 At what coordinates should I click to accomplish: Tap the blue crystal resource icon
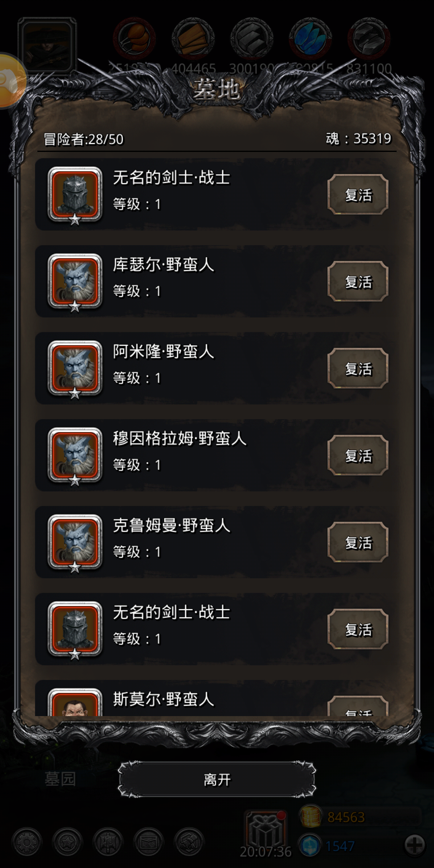tap(310, 39)
